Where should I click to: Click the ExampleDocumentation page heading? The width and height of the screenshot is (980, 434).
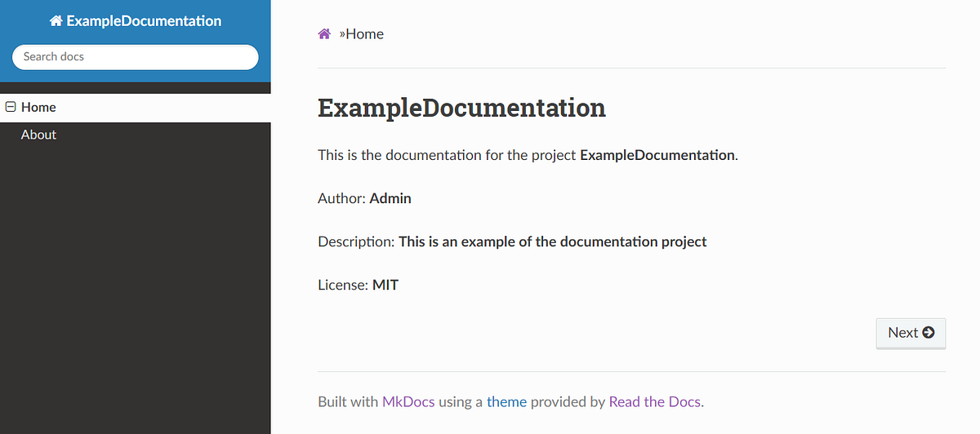[x=461, y=108]
